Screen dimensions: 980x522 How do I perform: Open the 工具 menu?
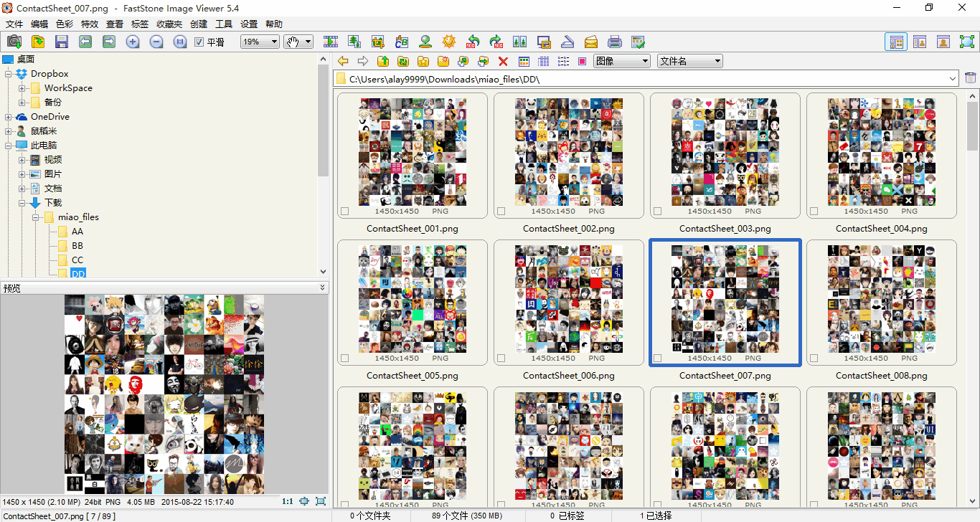click(x=224, y=24)
